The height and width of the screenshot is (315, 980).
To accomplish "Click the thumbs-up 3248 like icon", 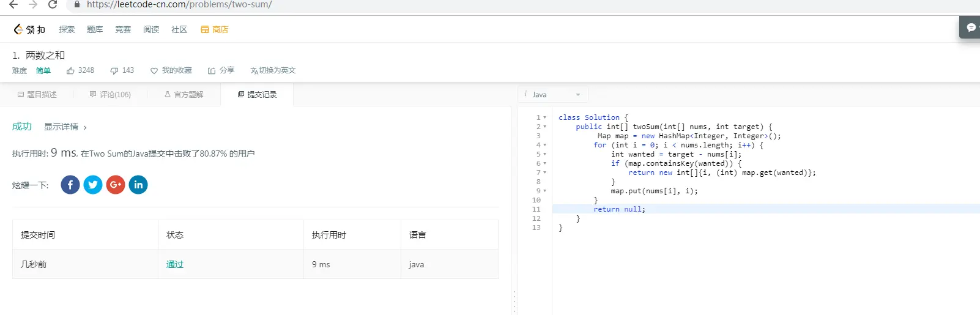I will pyautogui.click(x=70, y=71).
